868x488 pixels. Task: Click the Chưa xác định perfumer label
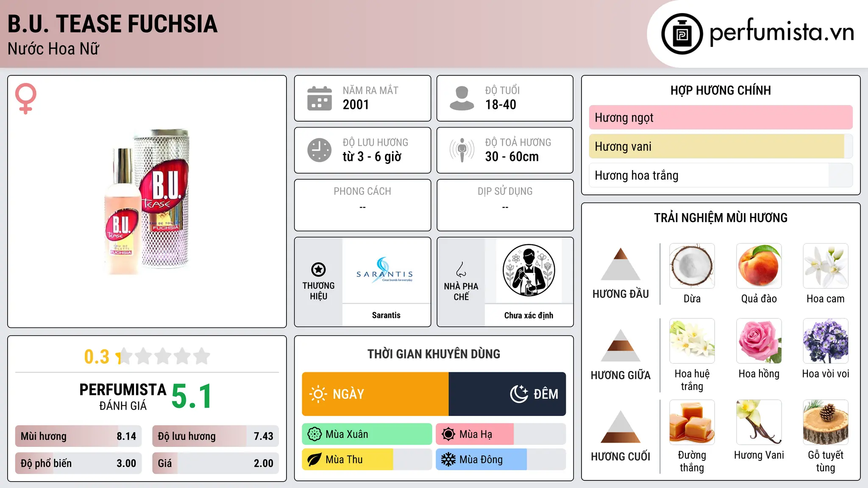click(x=529, y=315)
